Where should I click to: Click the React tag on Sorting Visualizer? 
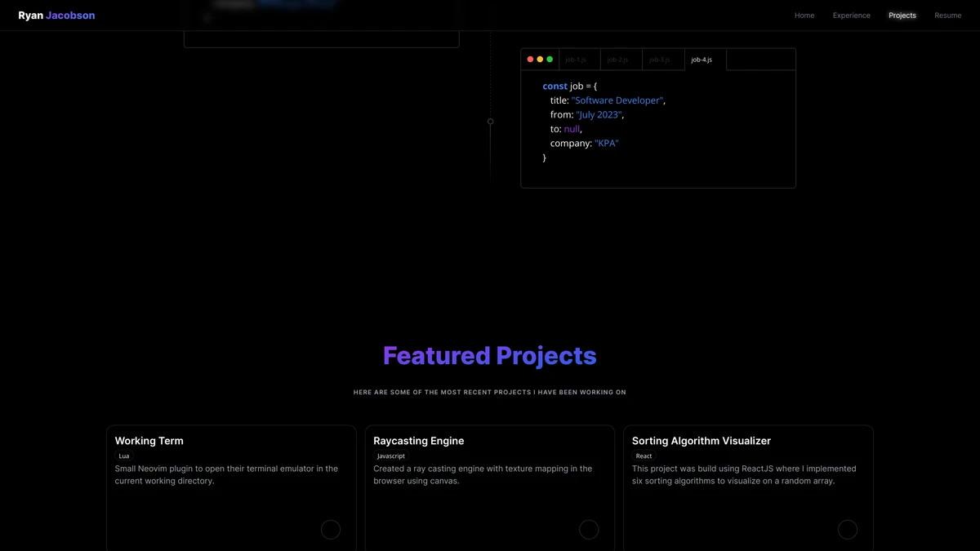(644, 456)
